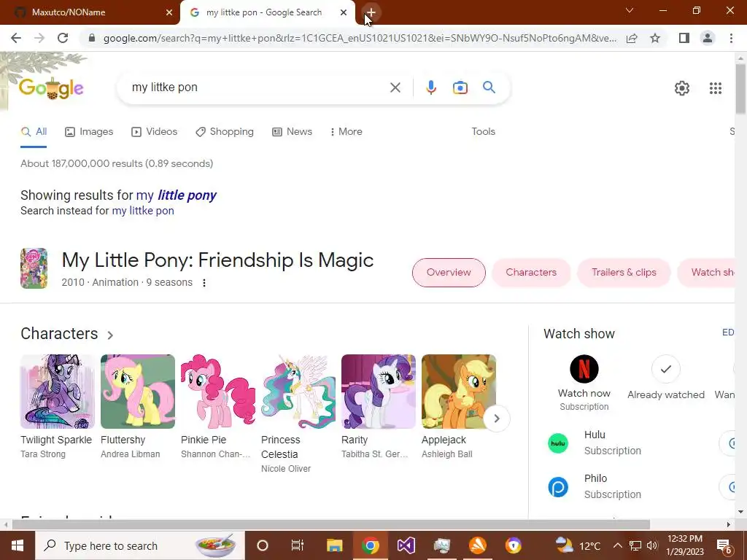The height and width of the screenshot is (560, 747).
Task: Mark show as Already watched
Action: click(x=665, y=369)
